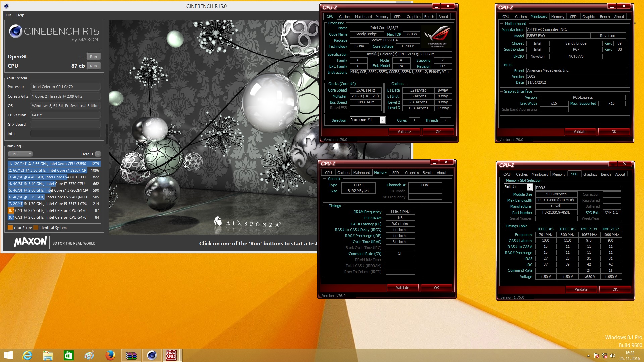The height and width of the screenshot is (362, 644).
Task: Switch to Cinebench taskbar icon
Action: coord(152,355)
